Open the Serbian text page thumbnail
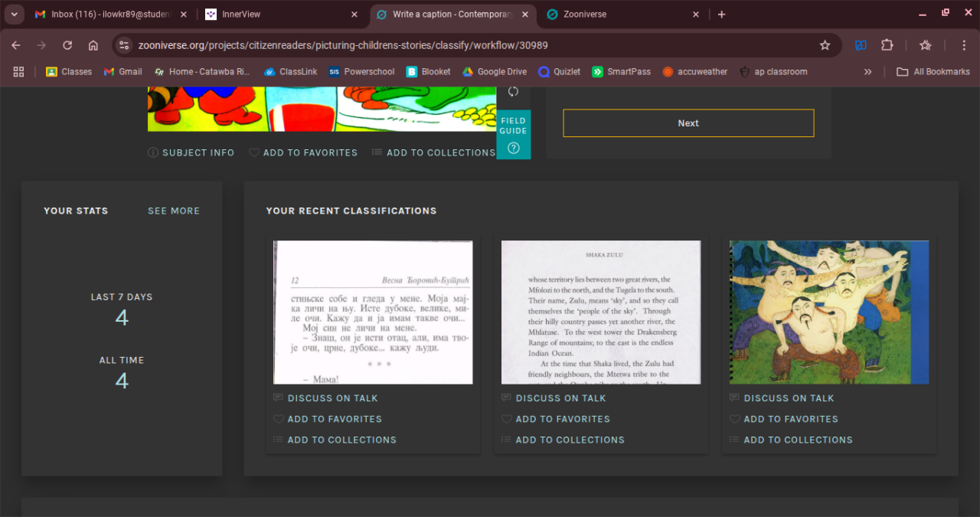This screenshot has height=517, width=980. coord(373,312)
